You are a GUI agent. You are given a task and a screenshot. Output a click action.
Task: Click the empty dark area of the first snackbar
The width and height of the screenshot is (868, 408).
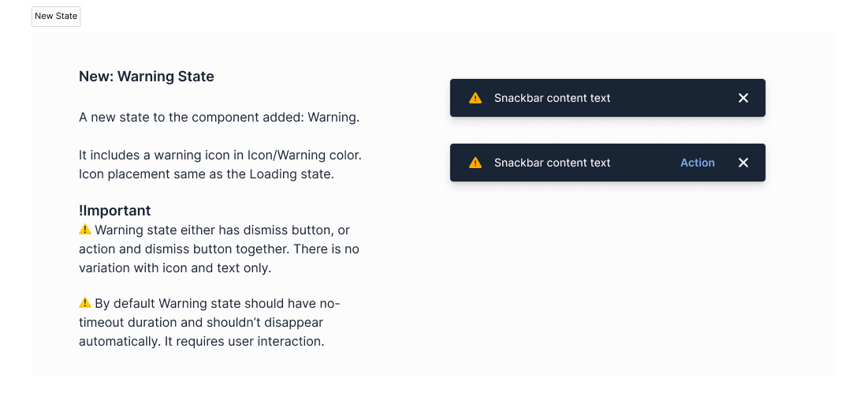coord(672,98)
